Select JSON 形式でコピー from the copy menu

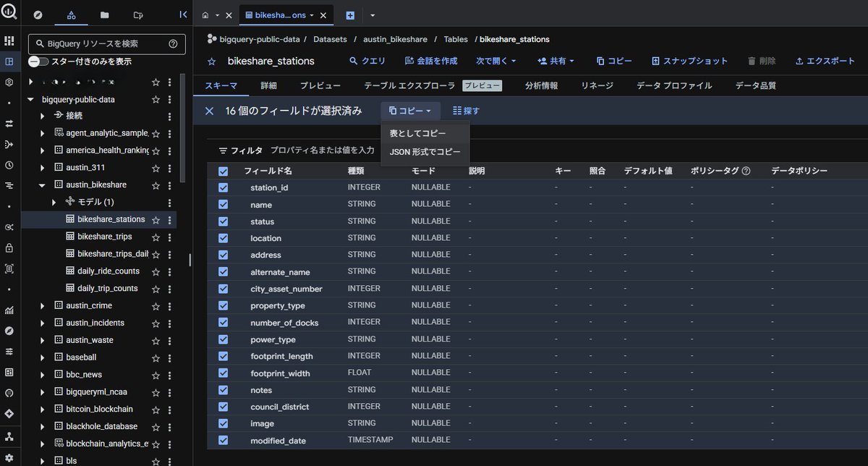pos(425,153)
